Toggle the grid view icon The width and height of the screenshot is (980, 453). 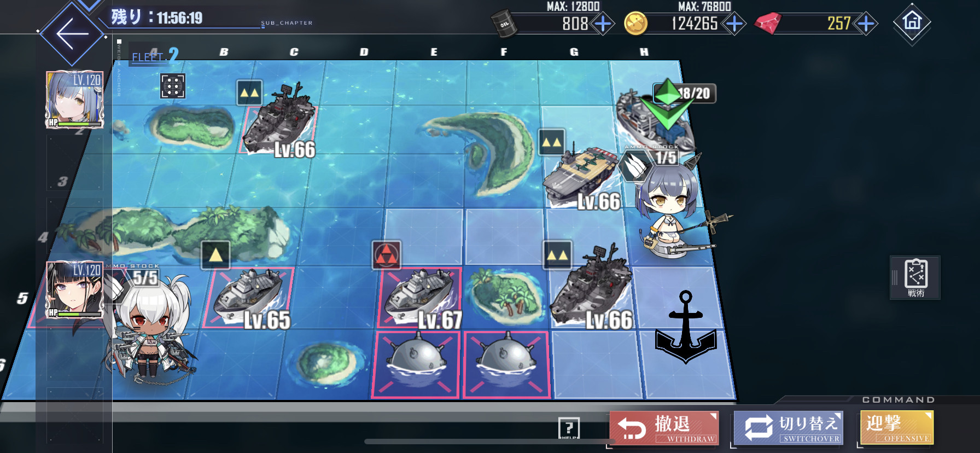(x=173, y=86)
